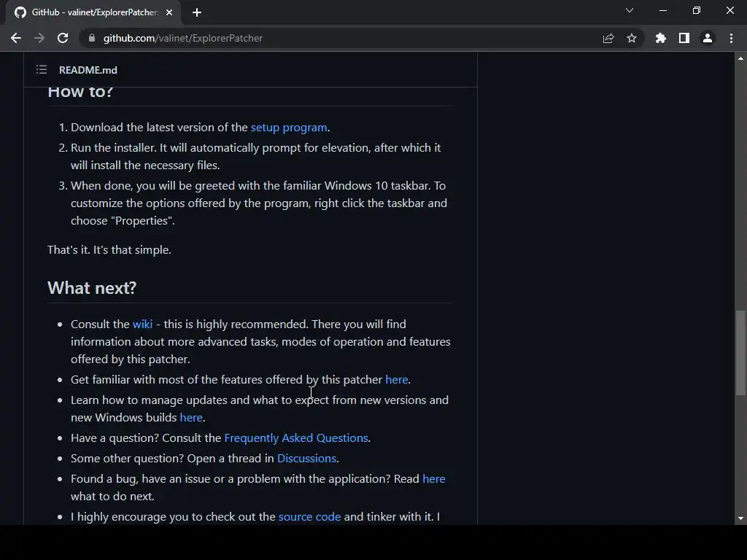Go back to the previous page
The height and width of the screenshot is (560, 747).
point(16,38)
